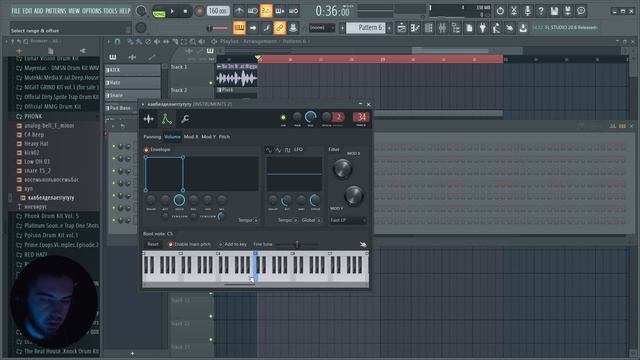The image size is (640, 360).
Task: Toggle typing keyboard to piano icon
Action: [239, 28]
